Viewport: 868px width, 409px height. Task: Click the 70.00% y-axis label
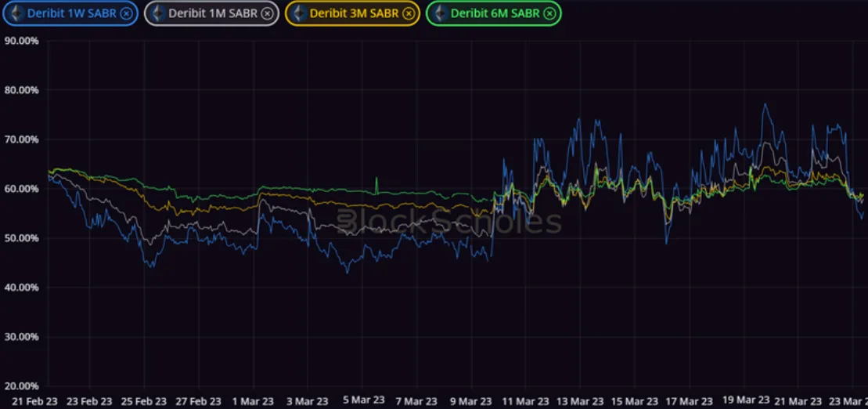(x=21, y=139)
